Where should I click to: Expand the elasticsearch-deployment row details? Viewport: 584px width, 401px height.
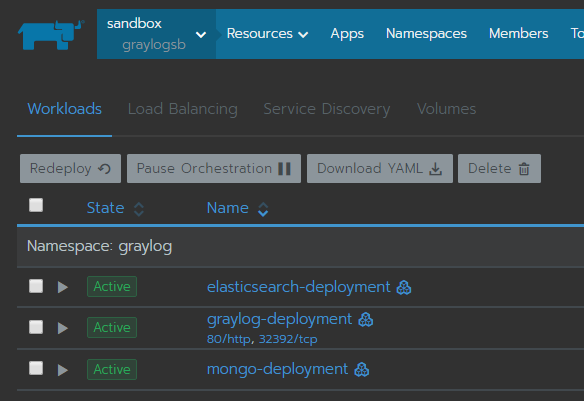point(63,287)
